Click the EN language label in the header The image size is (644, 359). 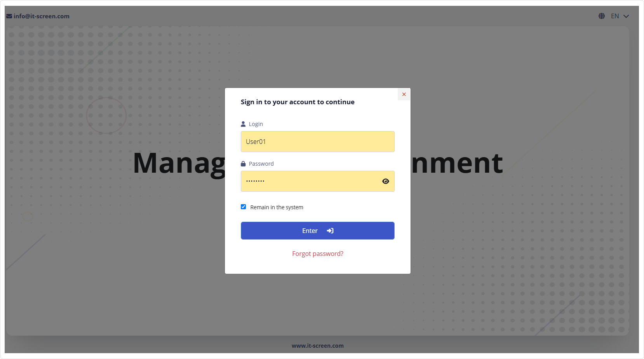(x=615, y=16)
